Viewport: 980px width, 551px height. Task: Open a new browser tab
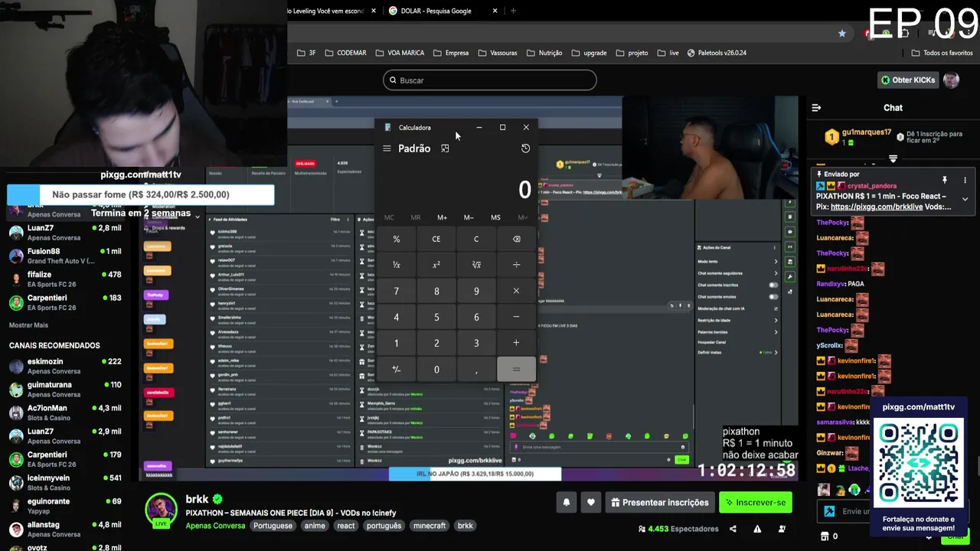[513, 11]
